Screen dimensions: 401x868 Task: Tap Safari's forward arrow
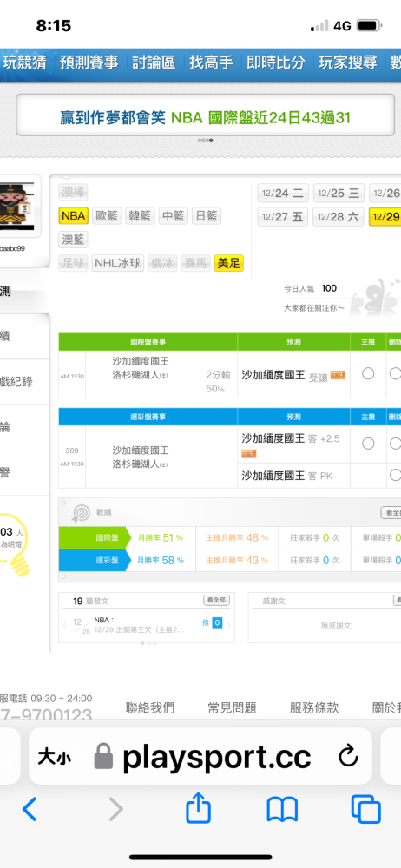(115, 809)
